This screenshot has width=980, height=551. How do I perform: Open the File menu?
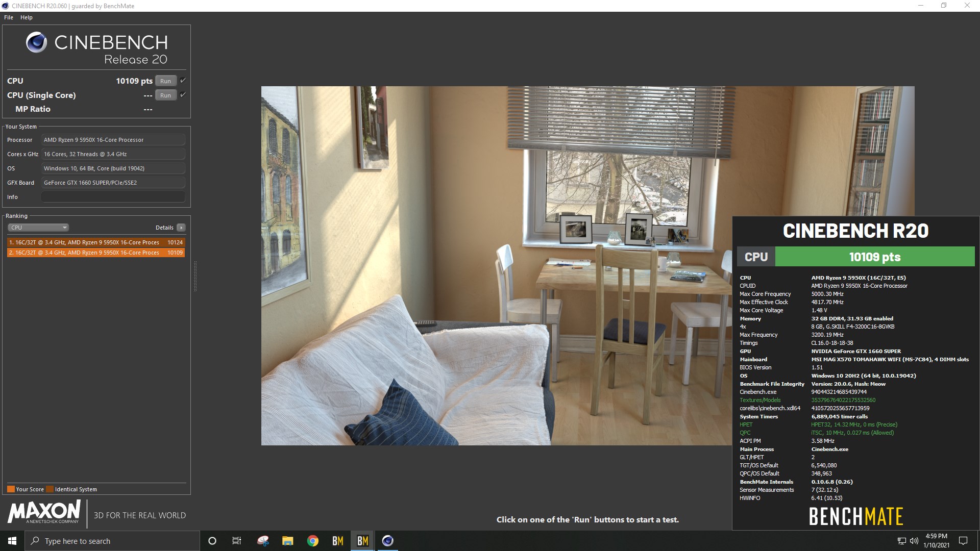[9, 17]
